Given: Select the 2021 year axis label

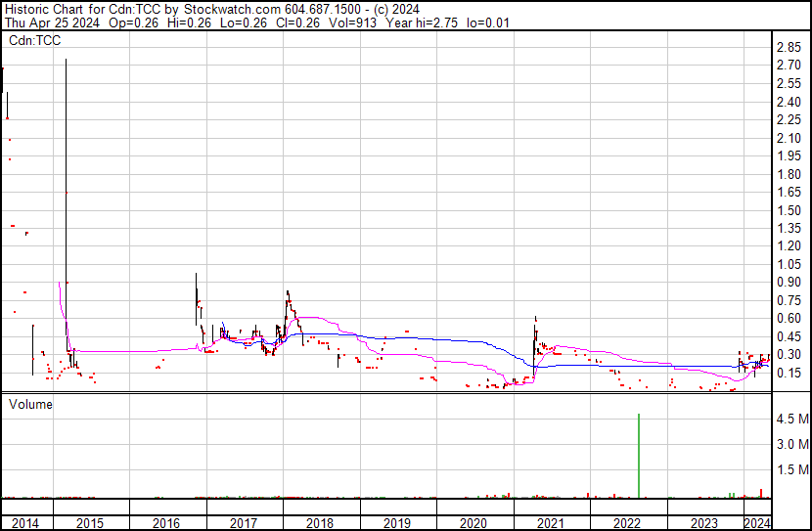Looking at the screenshot, I should tap(551, 523).
